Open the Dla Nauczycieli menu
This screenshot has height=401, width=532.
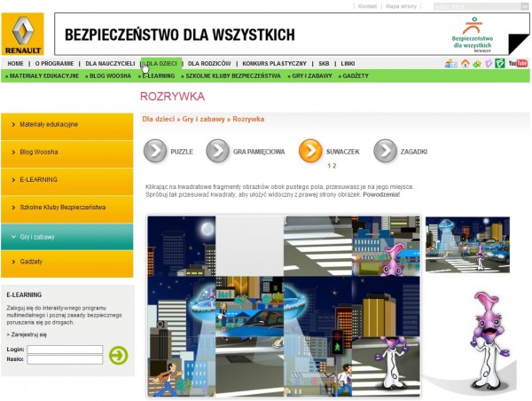click(110, 64)
